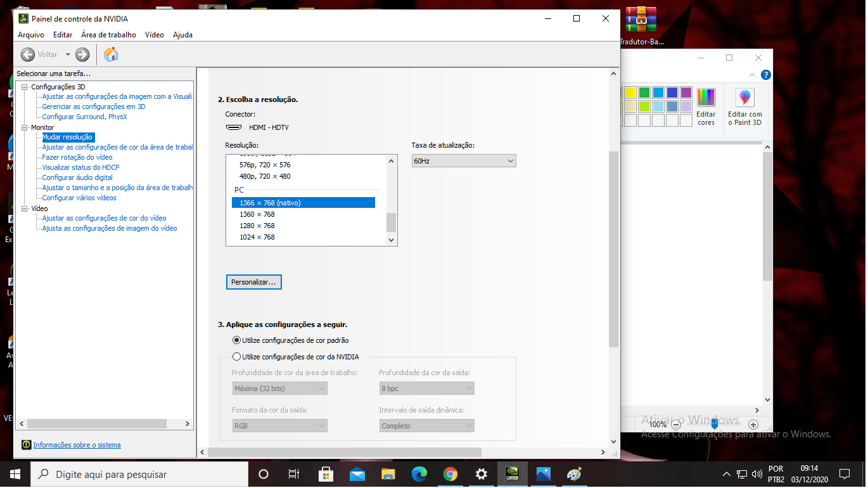868x488 pixels.
Task: Open the Editar menu
Action: tap(63, 35)
